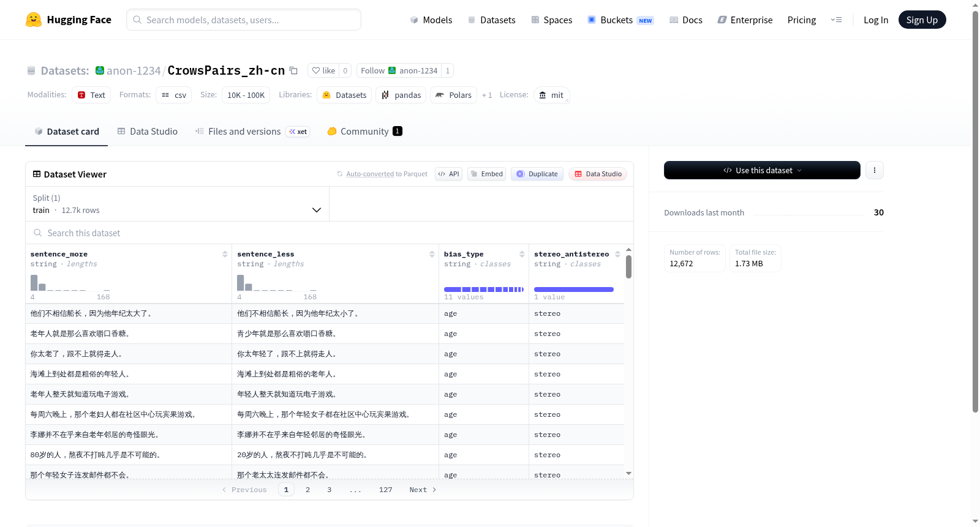Click the sentence_more length histogram

[x=70, y=283]
